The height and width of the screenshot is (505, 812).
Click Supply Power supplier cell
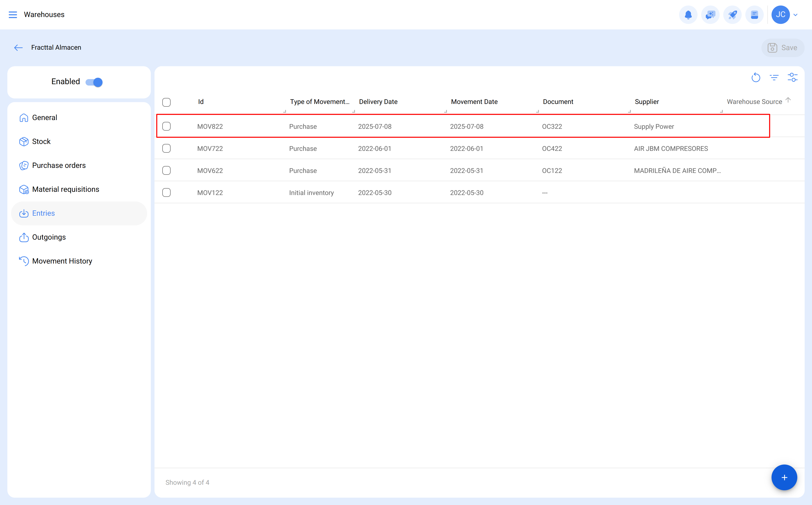click(654, 126)
